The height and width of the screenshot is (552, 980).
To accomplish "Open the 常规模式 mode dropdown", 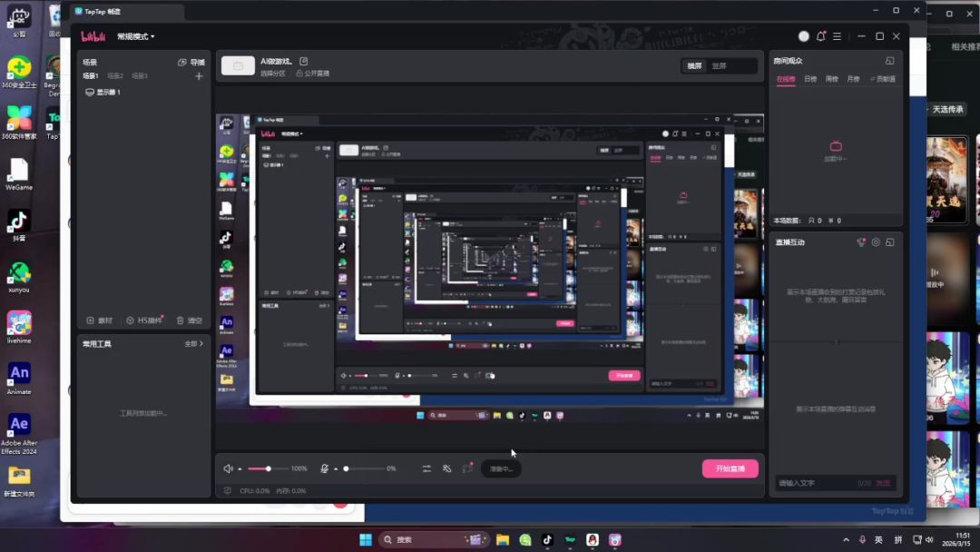I will click(x=136, y=36).
